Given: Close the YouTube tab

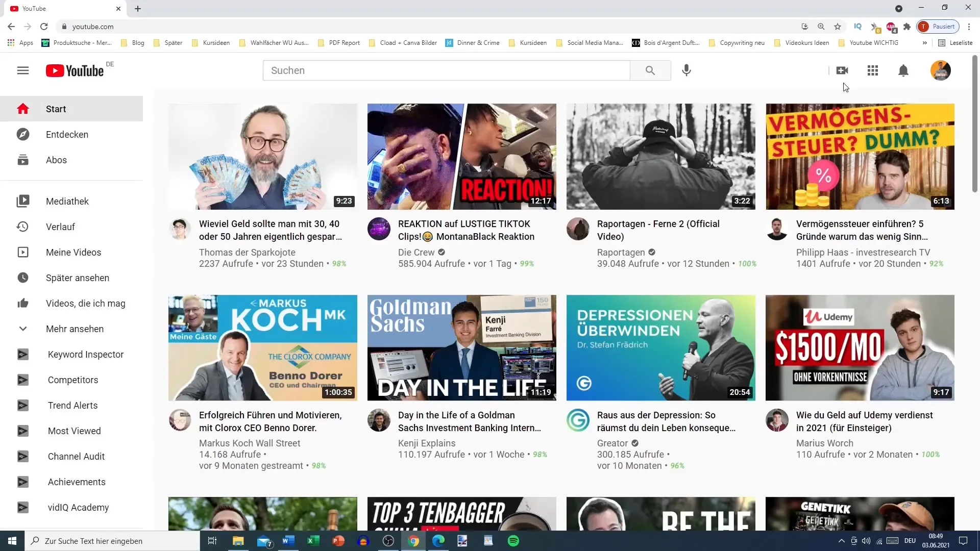Looking at the screenshot, I should tap(118, 9).
